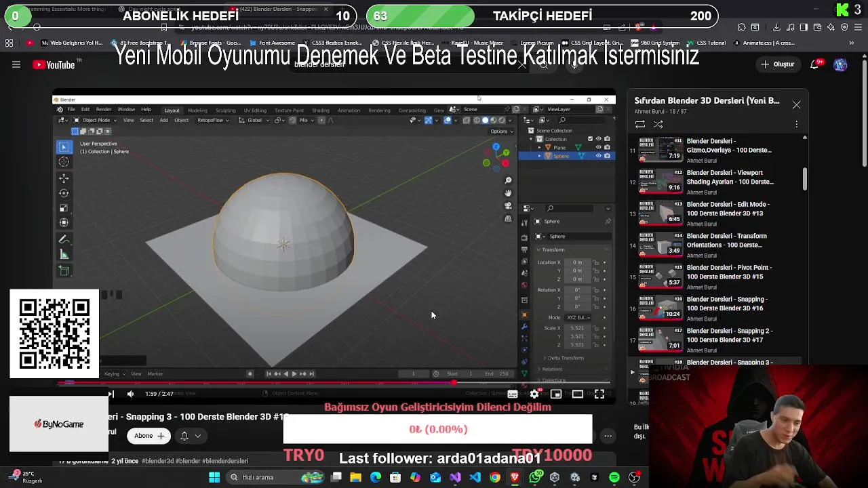The image size is (868, 488).
Task: Click the Oluştur create button
Action: [x=778, y=64]
